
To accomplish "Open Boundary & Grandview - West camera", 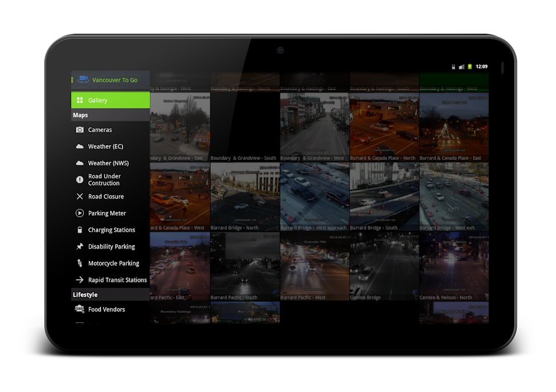I will pyautogui.click(x=315, y=127).
